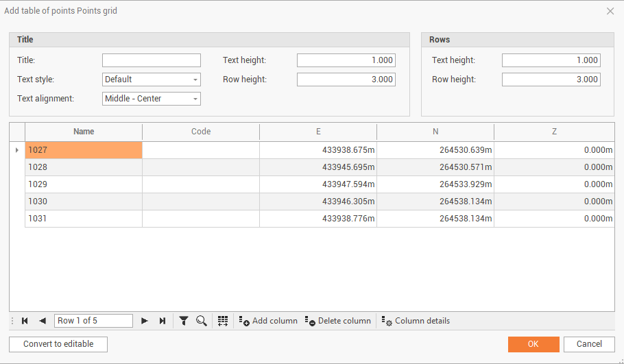
Task: Click the Code column header
Action: 201,132
